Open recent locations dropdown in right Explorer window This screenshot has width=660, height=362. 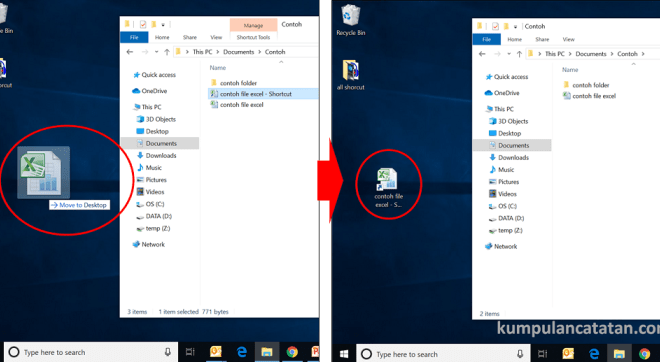point(509,54)
